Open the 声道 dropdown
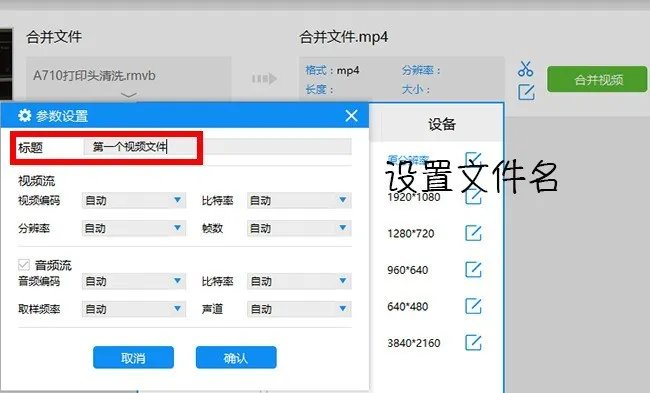This screenshot has width=650, height=393. tap(299, 309)
